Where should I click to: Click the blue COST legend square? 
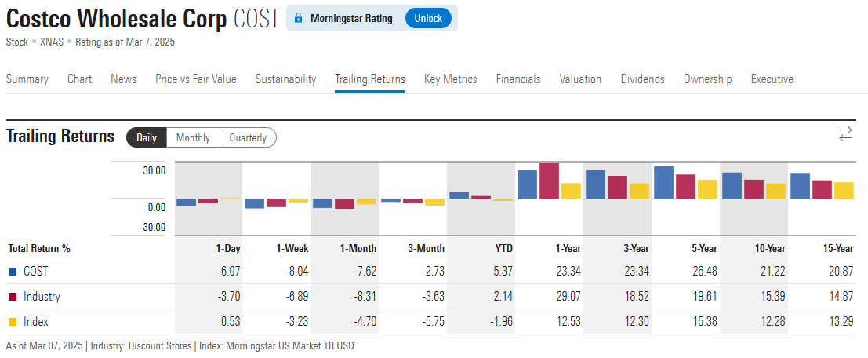point(13,272)
